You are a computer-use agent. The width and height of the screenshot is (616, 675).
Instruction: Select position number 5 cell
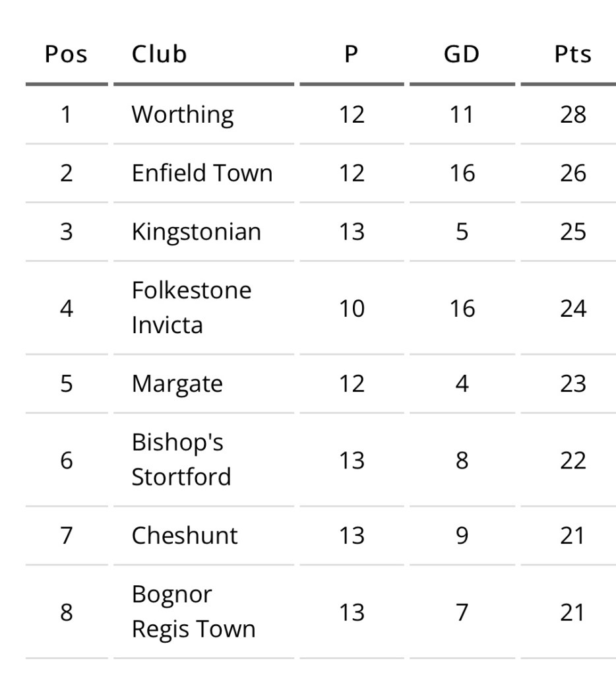(x=66, y=383)
